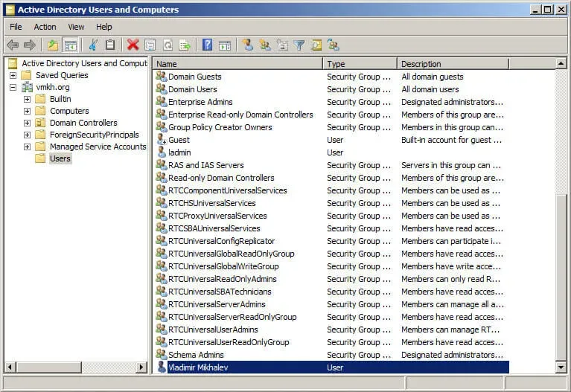Sort list by Type column header
Image resolution: width=571 pixels, height=392 pixels.
point(360,64)
